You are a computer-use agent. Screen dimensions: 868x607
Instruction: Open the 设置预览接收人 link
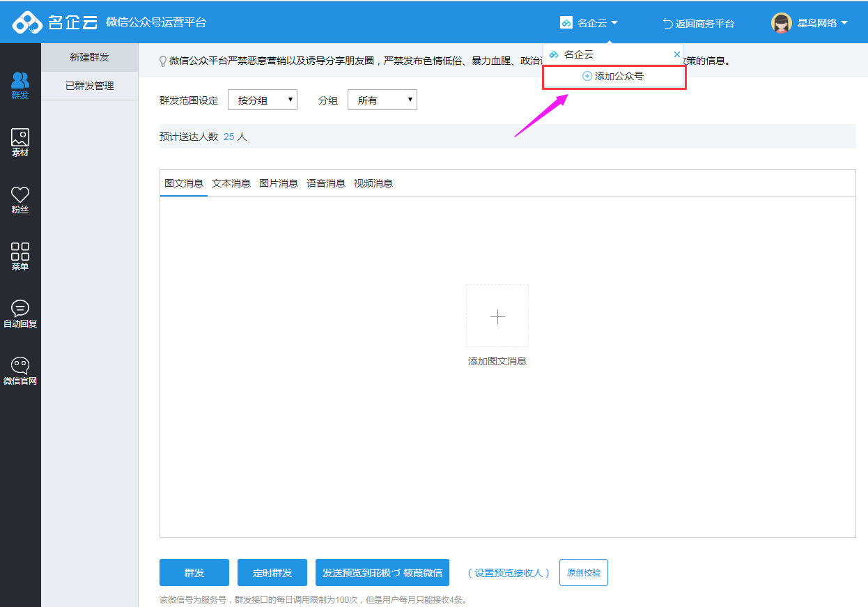tap(509, 573)
